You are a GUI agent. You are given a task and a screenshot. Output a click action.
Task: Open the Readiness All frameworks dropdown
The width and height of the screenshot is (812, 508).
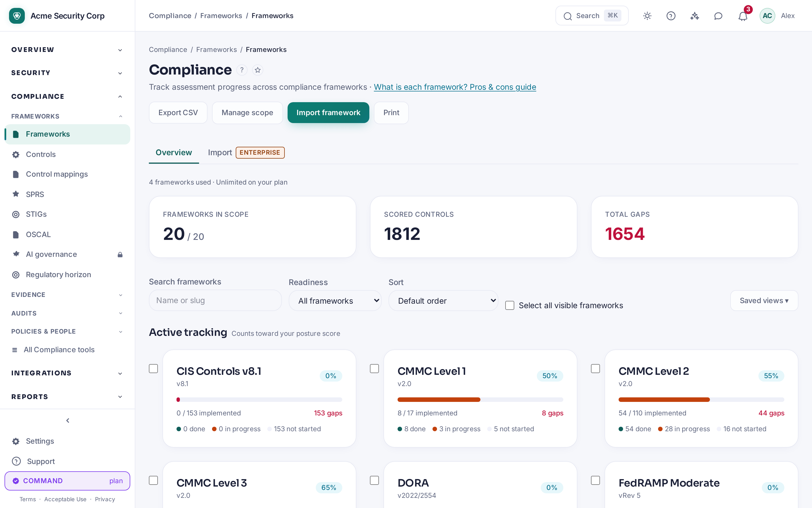click(335, 301)
